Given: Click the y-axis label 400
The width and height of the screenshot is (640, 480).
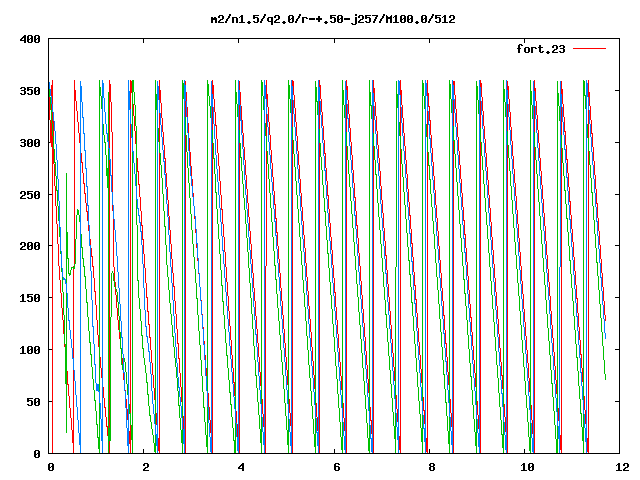Looking at the screenshot, I should tap(30, 40).
